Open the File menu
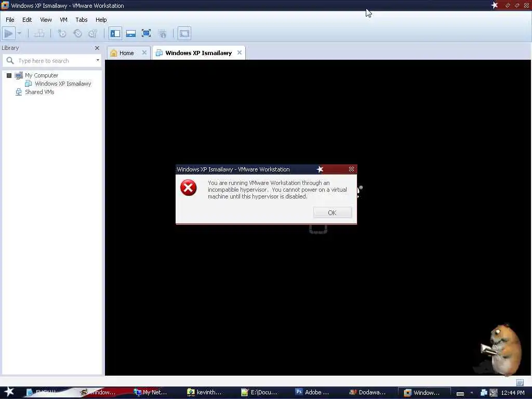 [10, 20]
